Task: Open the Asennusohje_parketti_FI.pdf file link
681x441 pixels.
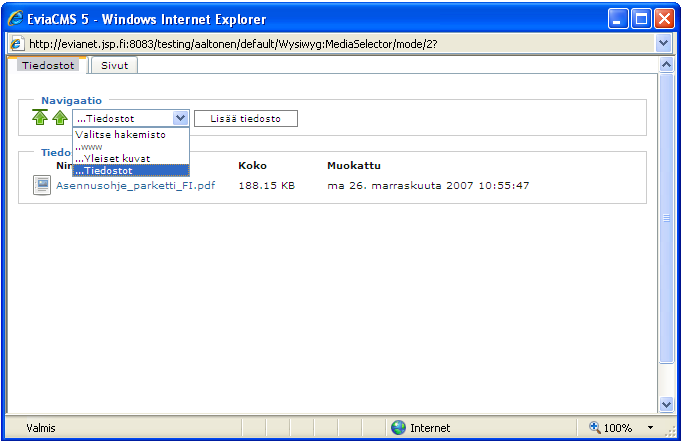Action: point(136,186)
